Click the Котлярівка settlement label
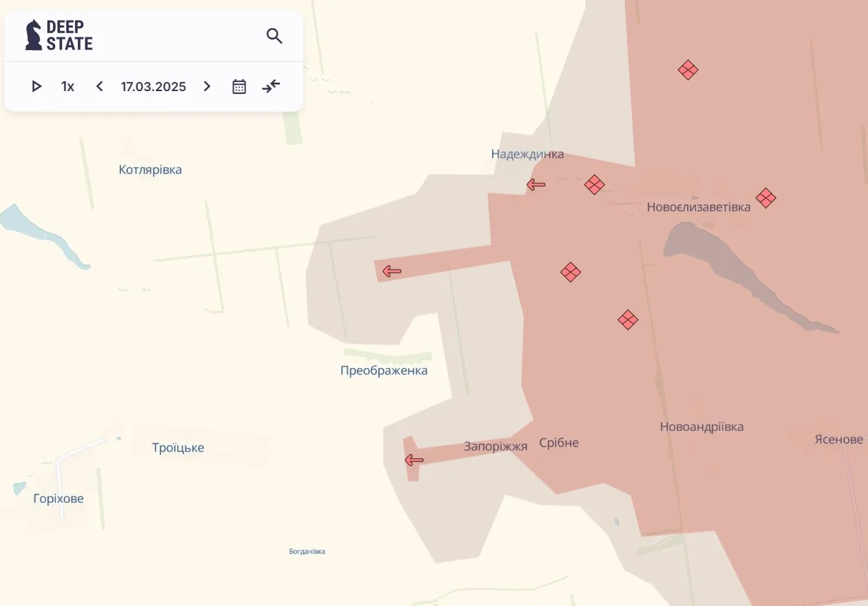The image size is (868, 606). pyautogui.click(x=149, y=169)
